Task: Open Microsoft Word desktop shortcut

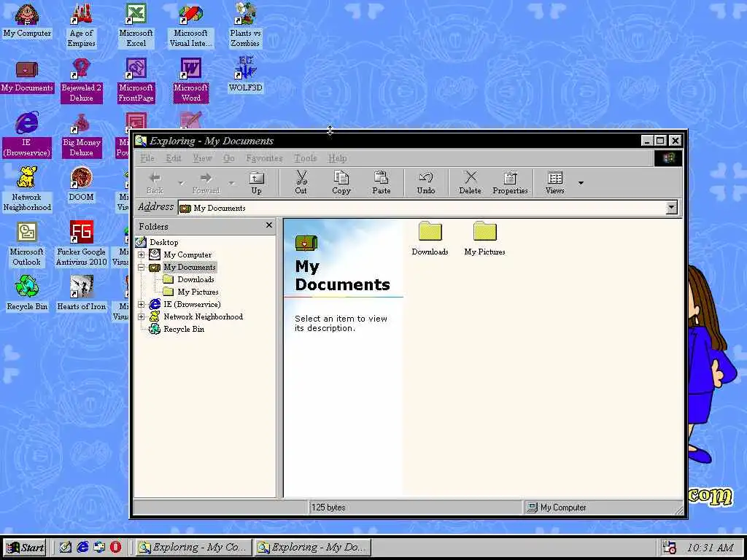Action: point(190,80)
